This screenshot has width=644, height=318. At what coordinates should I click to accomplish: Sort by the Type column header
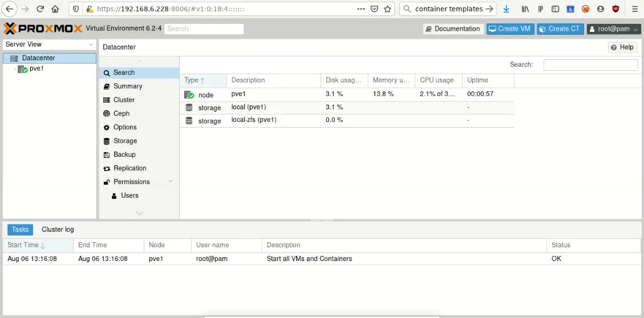[203, 80]
